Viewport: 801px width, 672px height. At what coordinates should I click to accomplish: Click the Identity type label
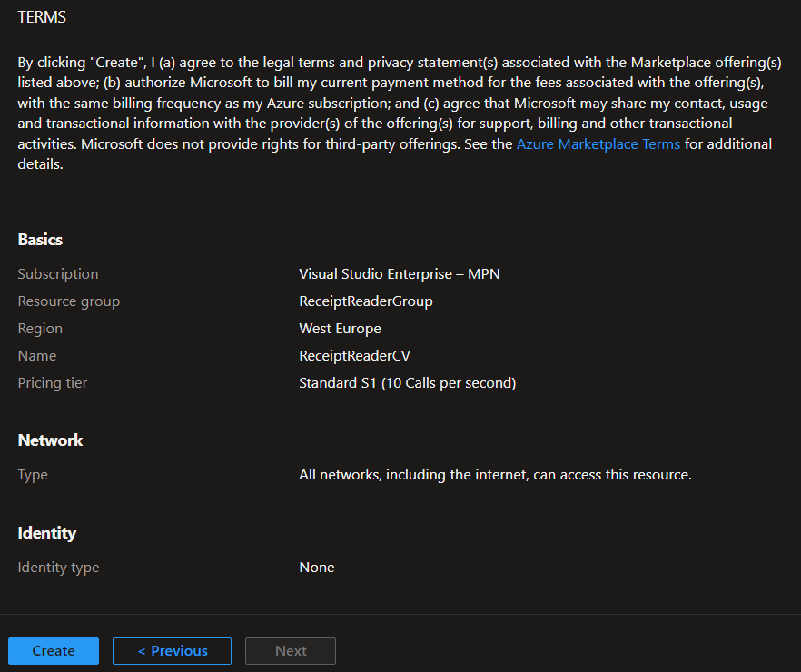pos(58,567)
